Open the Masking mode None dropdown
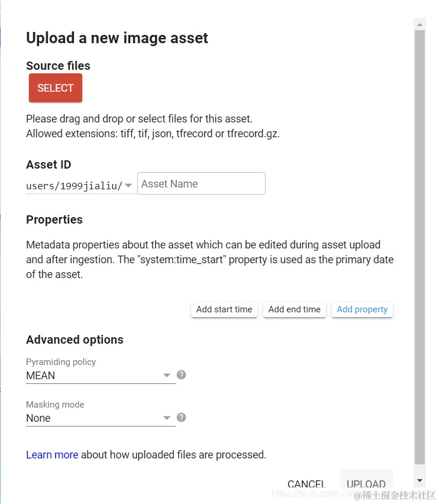The image size is (439, 504). 101,418
